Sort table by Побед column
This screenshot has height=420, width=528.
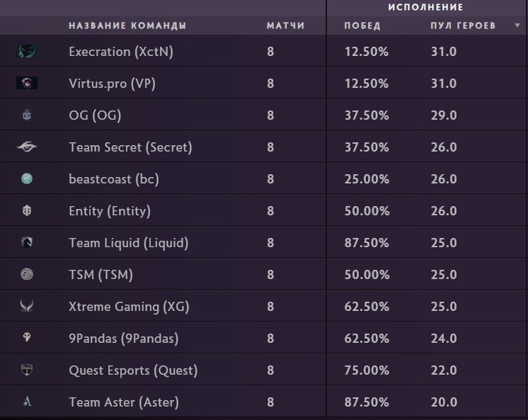click(362, 26)
